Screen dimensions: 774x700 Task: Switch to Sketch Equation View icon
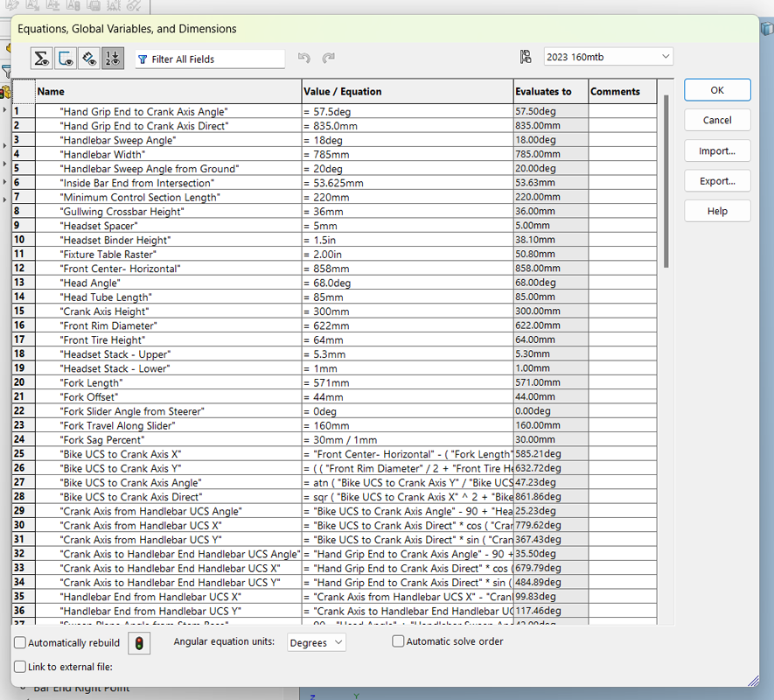click(x=66, y=59)
